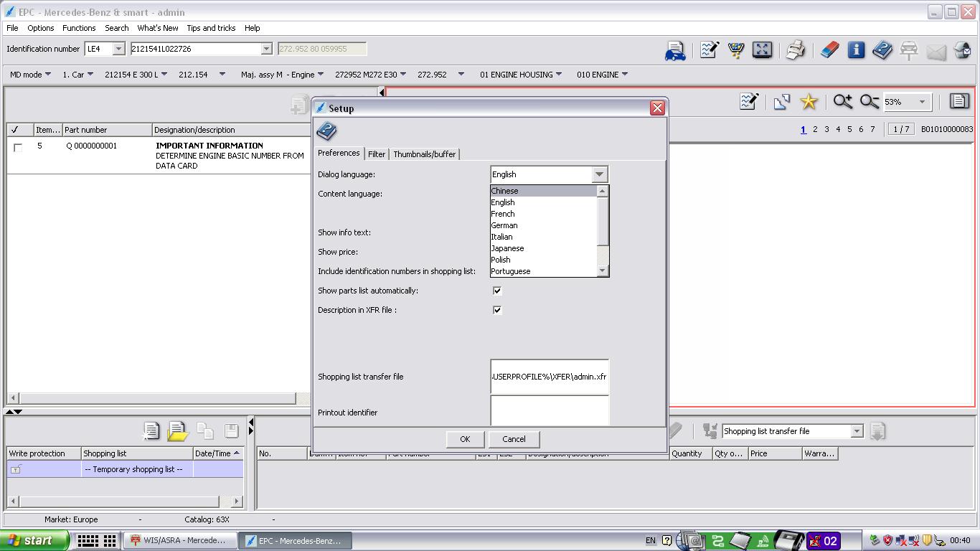Open the File menu
The image size is (980, 551).
click(x=12, y=28)
